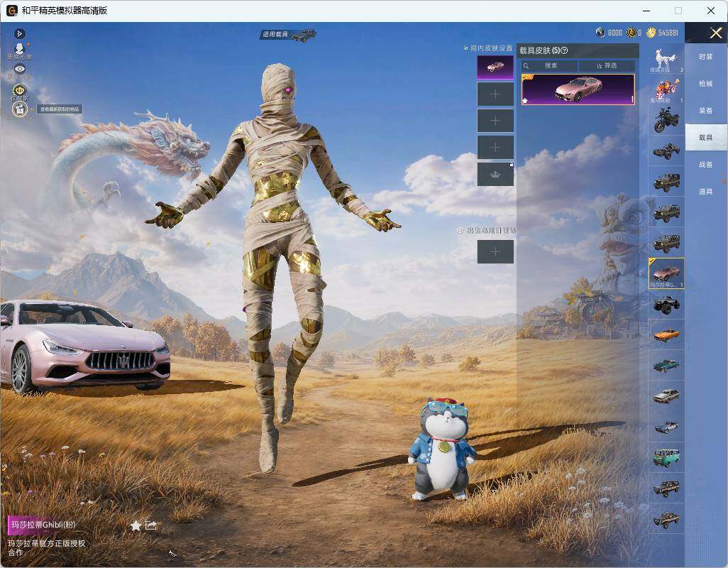Viewport: 728px width, 568px height.
Task: Close the wardrobe with the X icon
Action: pyautogui.click(x=715, y=33)
